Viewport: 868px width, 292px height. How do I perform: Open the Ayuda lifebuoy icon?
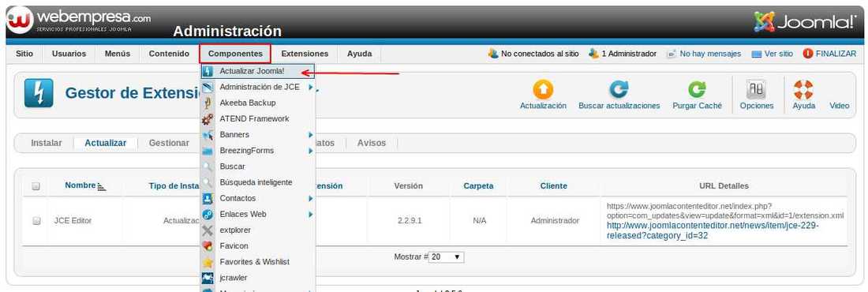pyautogui.click(x=803, y=90)
